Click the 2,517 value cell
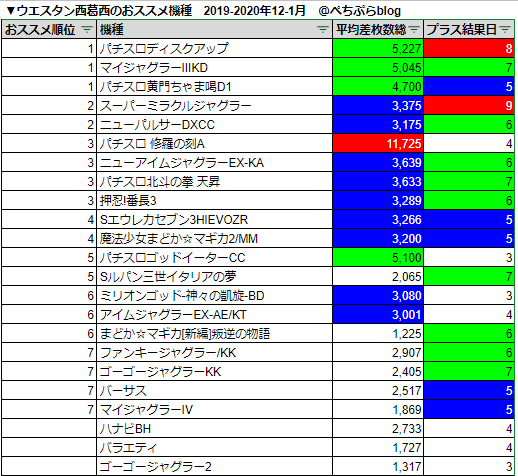The width and height of the screenshot is (518, 476). tap(378, 390)
